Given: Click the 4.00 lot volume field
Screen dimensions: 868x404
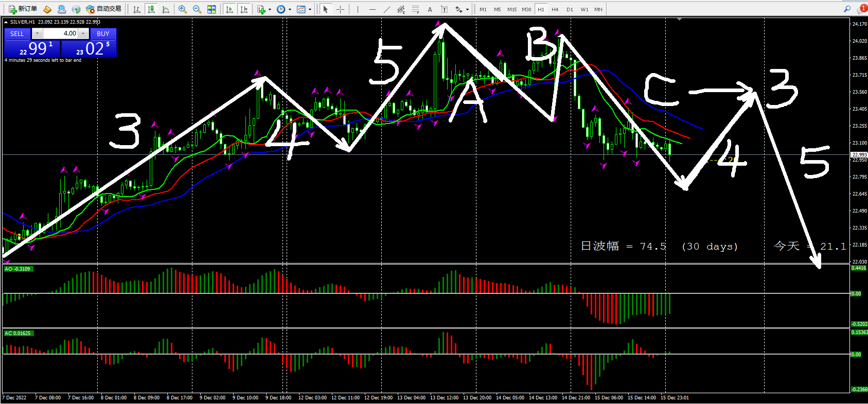Looking at the screenshot, I should (x=61, y=33).
